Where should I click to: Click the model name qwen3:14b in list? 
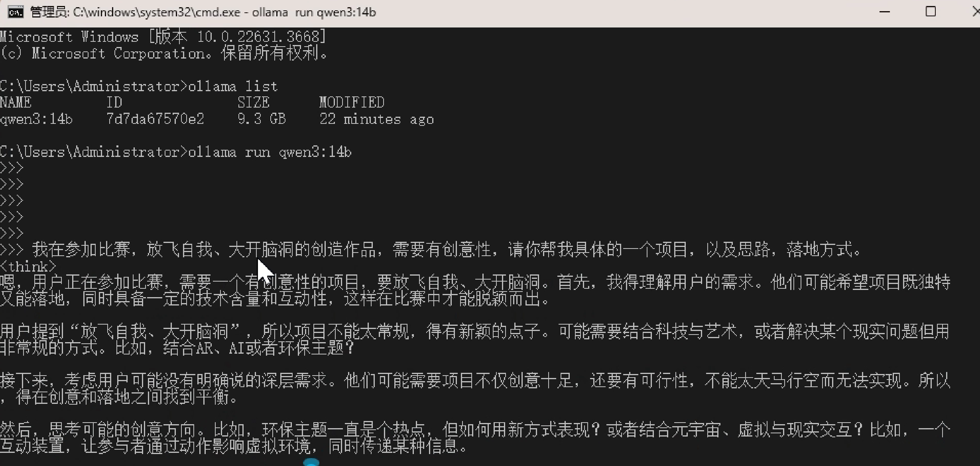coord(36,119)
